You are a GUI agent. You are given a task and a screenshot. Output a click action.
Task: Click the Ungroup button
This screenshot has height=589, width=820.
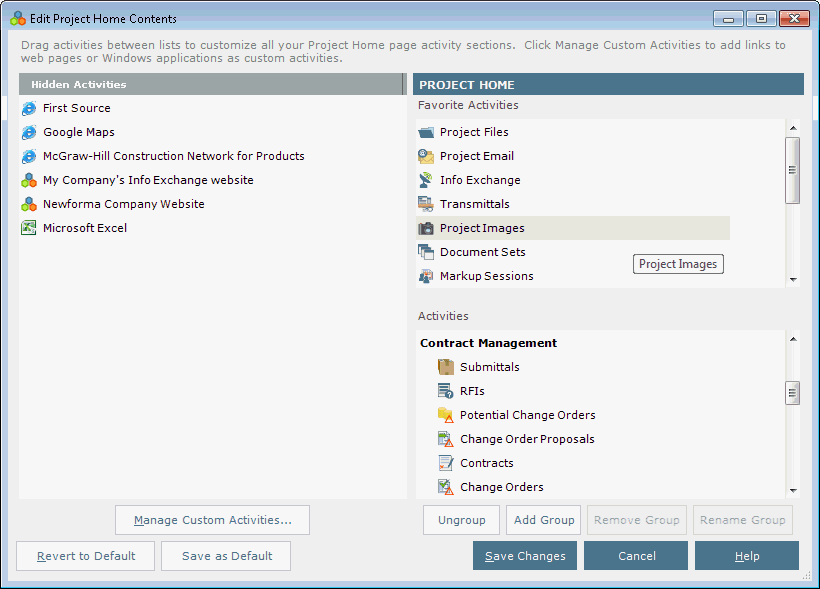click(x=461, y=520)
